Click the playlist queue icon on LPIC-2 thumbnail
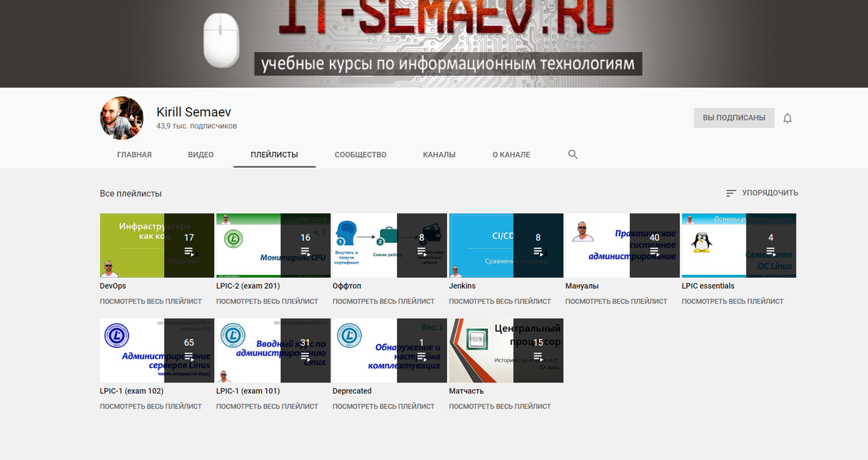Image resolution: width=868 pixels, height=460 pixels. click(x=305, y=252)
